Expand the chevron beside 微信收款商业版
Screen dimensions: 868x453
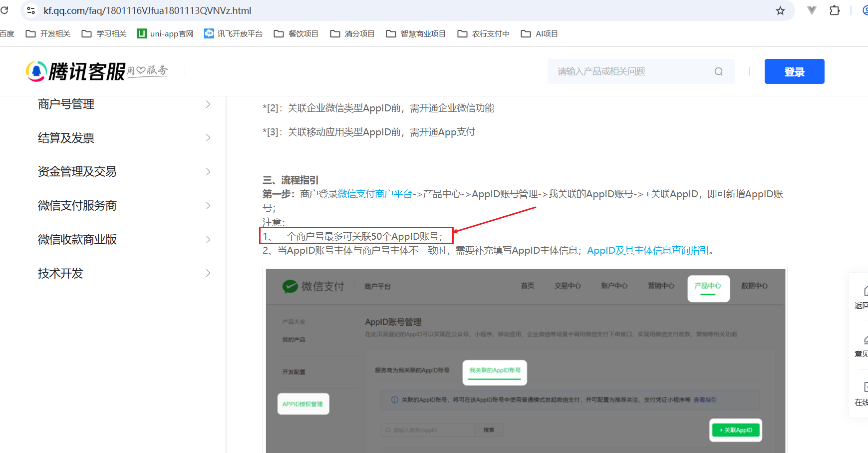(x=208, y=239)
